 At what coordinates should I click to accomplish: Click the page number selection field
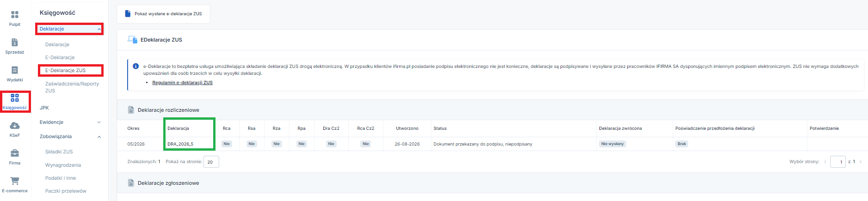[838, 162]
